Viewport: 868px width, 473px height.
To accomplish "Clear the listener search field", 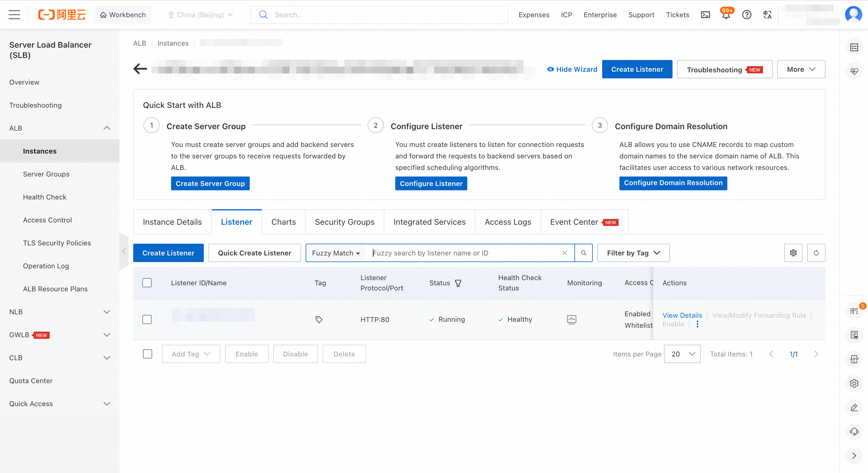I will (564, 253).
